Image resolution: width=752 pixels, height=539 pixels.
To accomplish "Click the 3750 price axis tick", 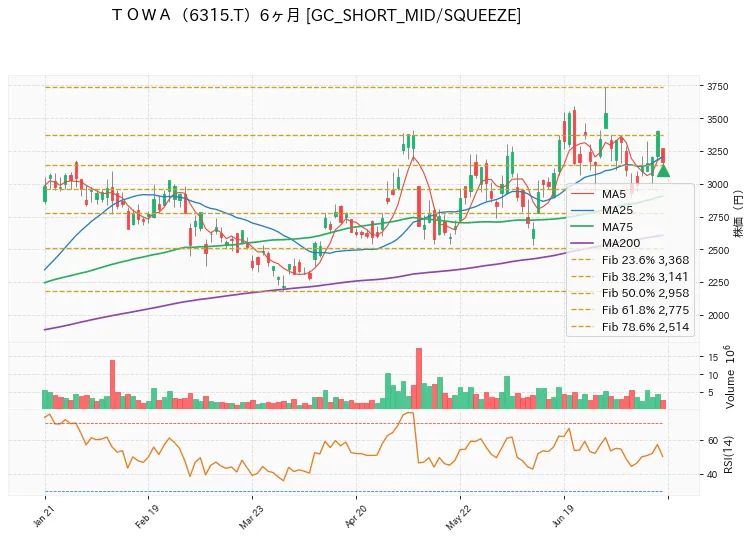I will pos(717,87).
